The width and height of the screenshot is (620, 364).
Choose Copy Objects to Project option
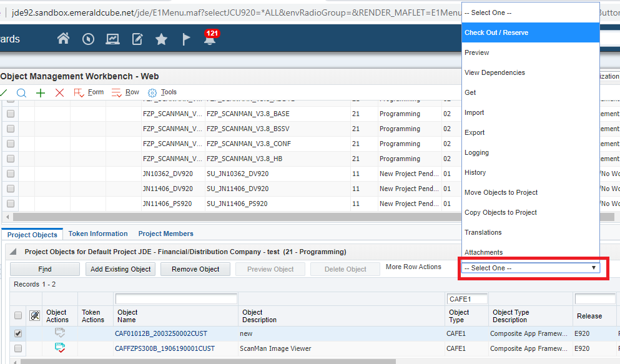(x=531, y=213)
